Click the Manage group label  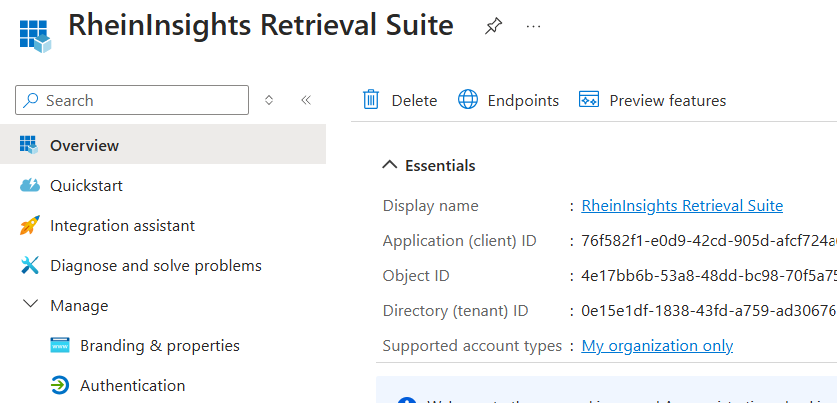pos(79,305)
